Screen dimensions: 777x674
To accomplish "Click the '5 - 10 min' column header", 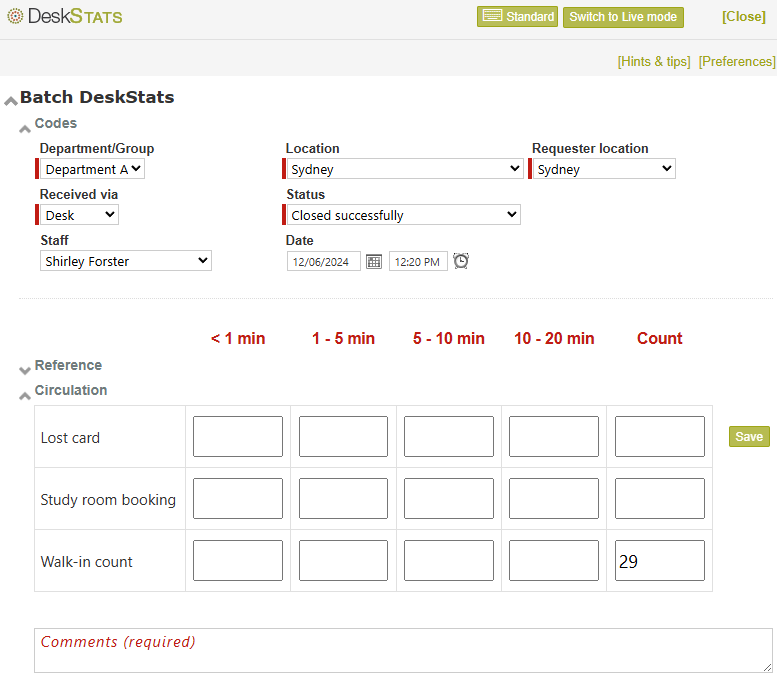I will coord(449,338).
